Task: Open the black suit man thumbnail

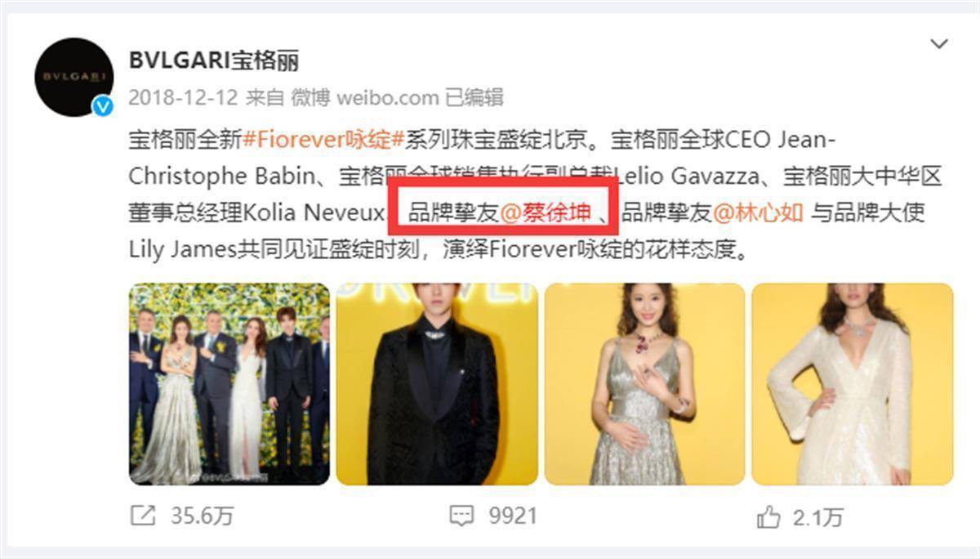Action: [437, 384]
